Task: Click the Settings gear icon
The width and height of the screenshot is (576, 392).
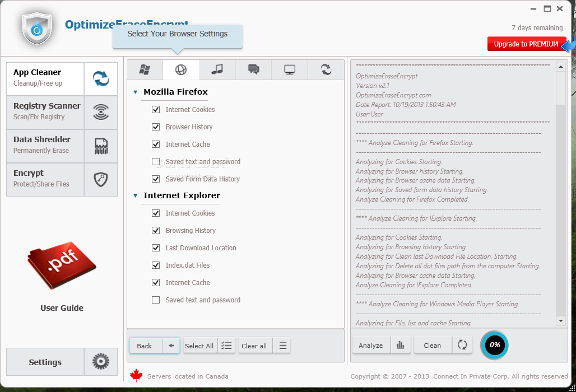Action: click(101, 362)
